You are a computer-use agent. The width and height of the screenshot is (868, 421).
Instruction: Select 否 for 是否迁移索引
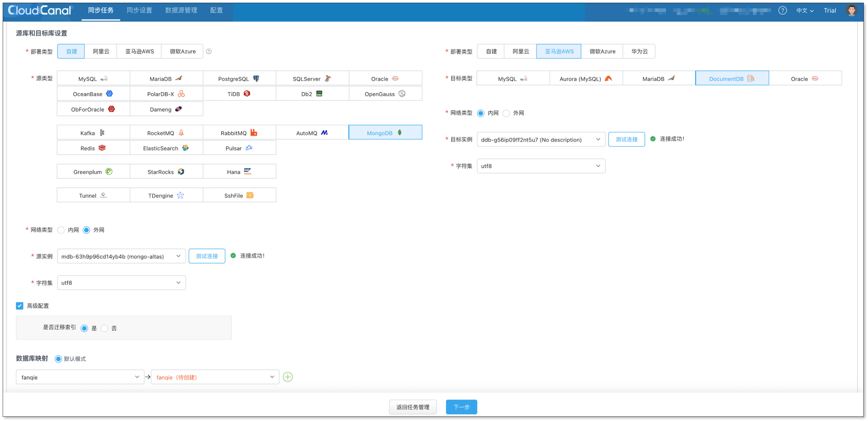pos(104,328)
